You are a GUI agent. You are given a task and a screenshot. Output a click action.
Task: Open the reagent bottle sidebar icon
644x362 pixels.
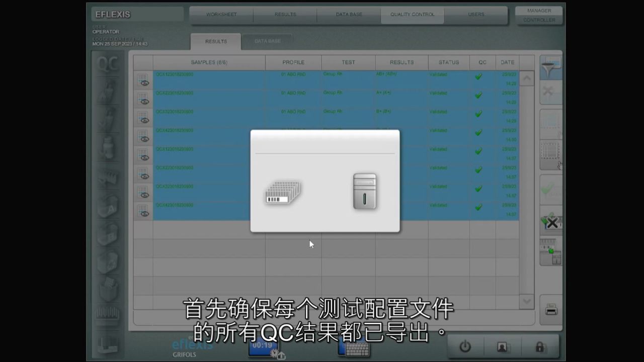point(108,148)
